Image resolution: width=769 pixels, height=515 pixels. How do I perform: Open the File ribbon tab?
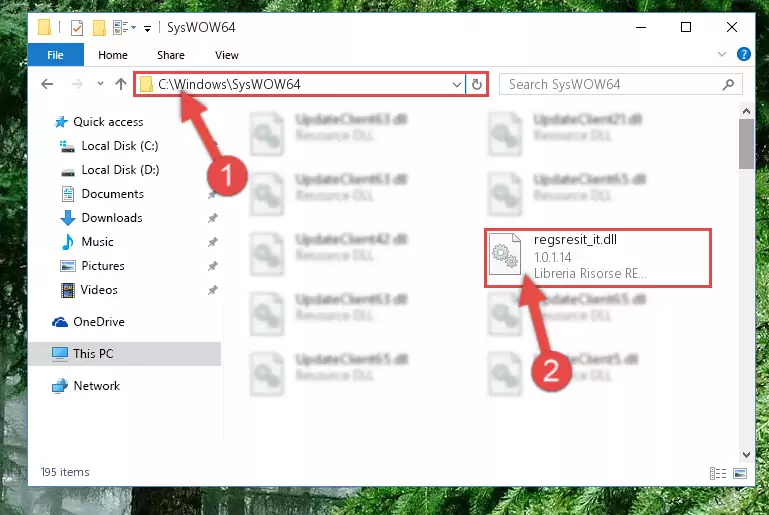click(55, 55)
